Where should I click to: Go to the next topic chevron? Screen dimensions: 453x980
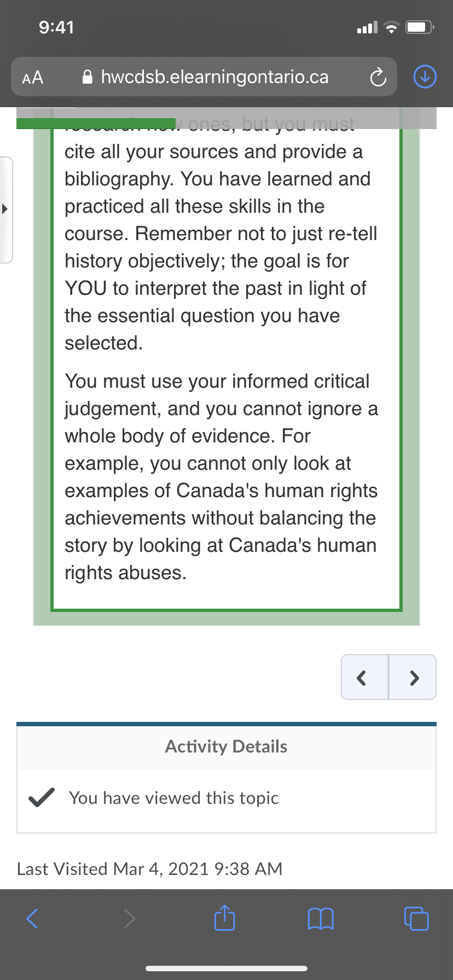pos(413,678)
